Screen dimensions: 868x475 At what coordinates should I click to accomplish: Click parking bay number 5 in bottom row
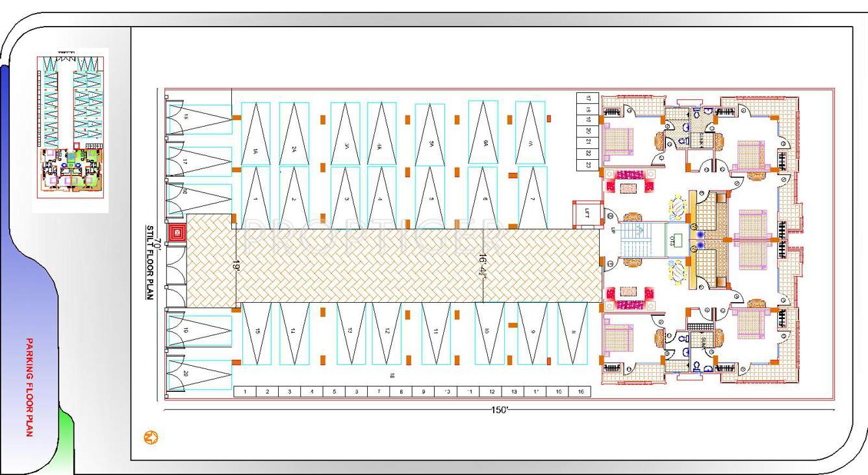[333, 391]
